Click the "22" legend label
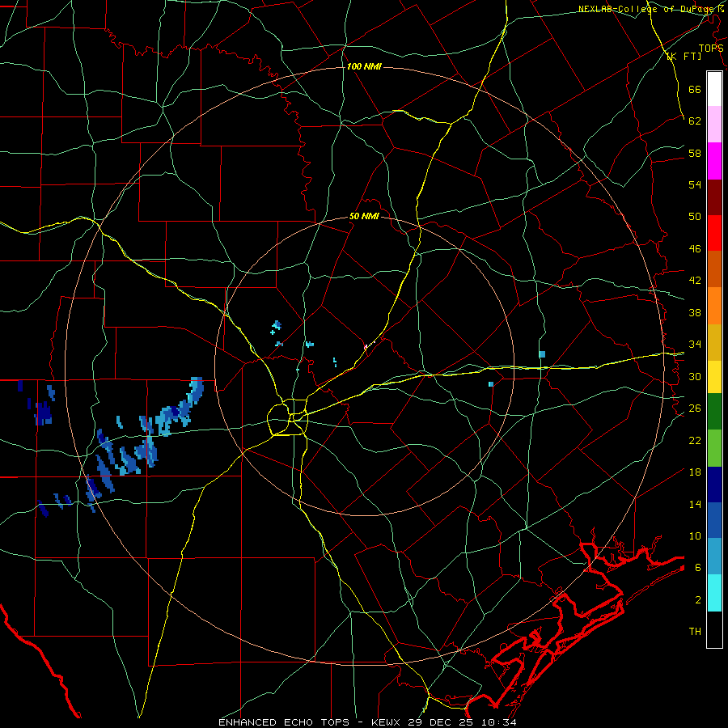Viewport: 728px width, 728px height. tap(695, 440)
